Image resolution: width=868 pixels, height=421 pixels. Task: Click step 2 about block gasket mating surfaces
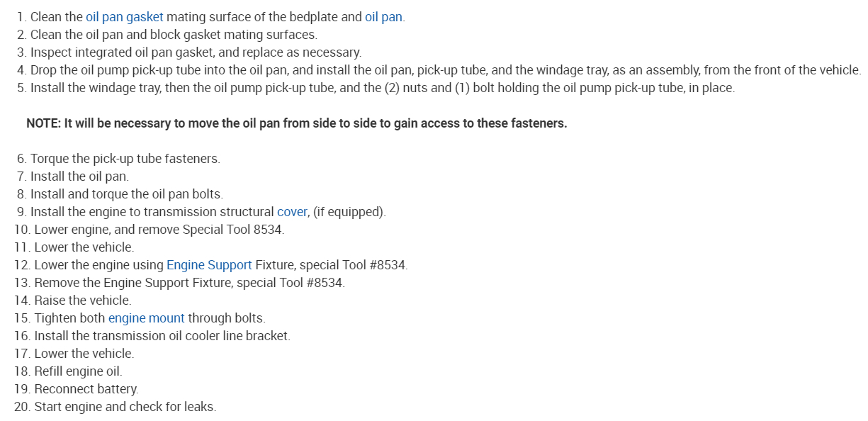point(174,35)
